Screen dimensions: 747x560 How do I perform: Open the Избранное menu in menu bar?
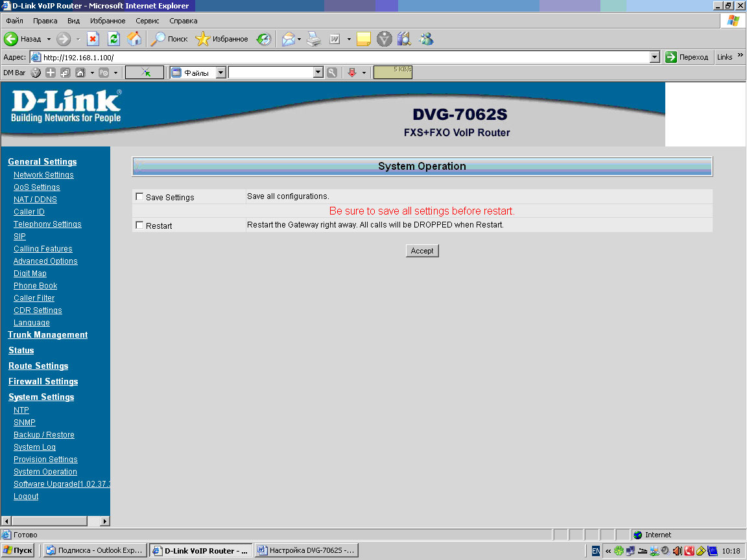(x=108, y=21)
